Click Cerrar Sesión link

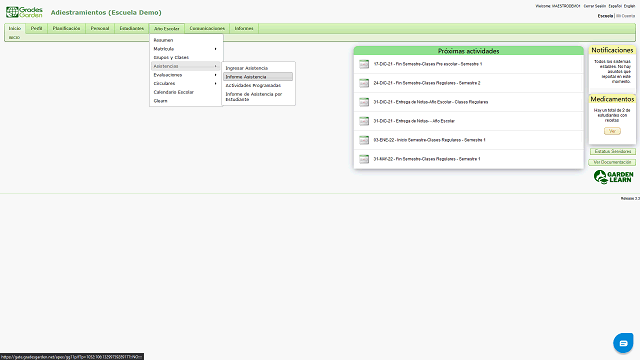click(594, 6)
